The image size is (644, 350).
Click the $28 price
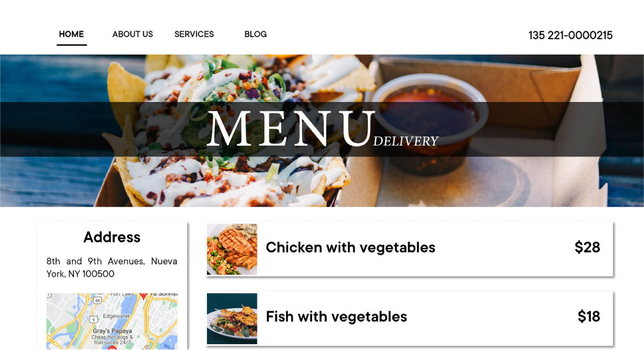[x=587, y=247]
